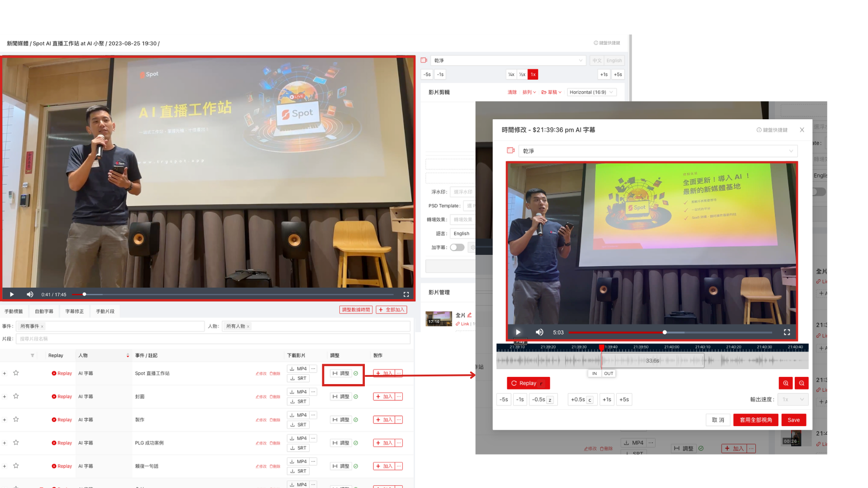Select ¼x playback speed toggle
868x488 pixels.
point(511,74)
